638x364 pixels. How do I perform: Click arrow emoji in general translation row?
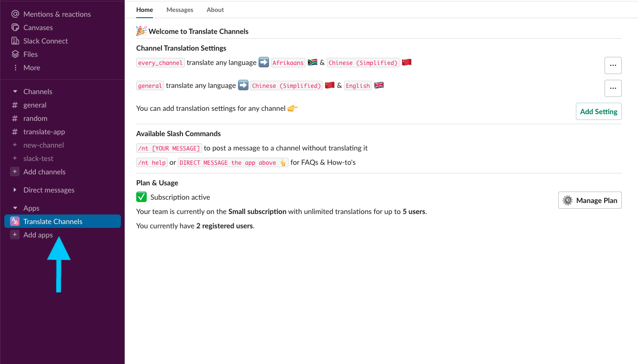(x=243, y=86)
